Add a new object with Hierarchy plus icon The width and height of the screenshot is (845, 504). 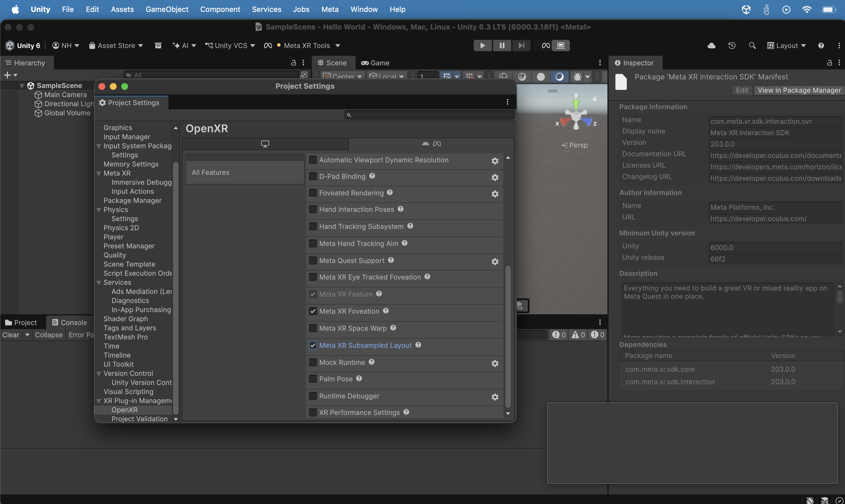click(x=7, y=75)
